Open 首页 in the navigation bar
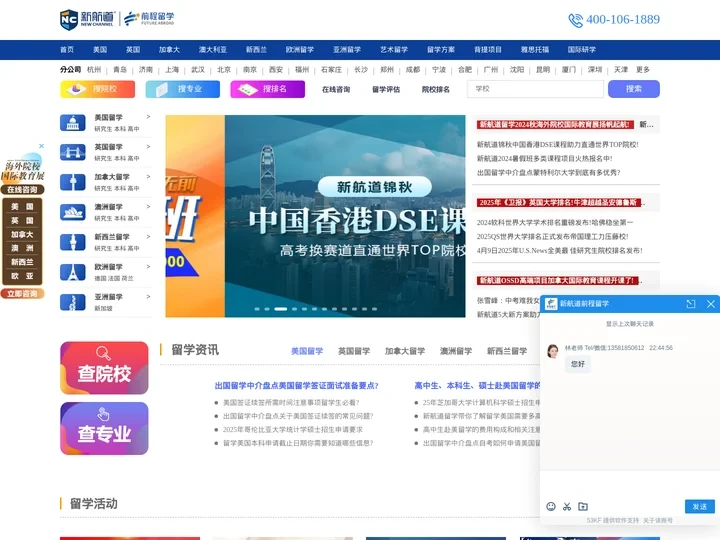 (x=67, y=50)
